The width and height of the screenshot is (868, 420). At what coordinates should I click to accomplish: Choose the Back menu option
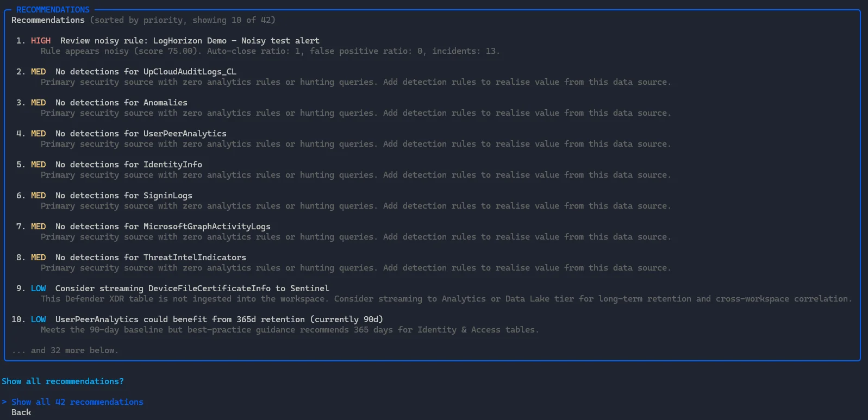[x=21, y=412]
